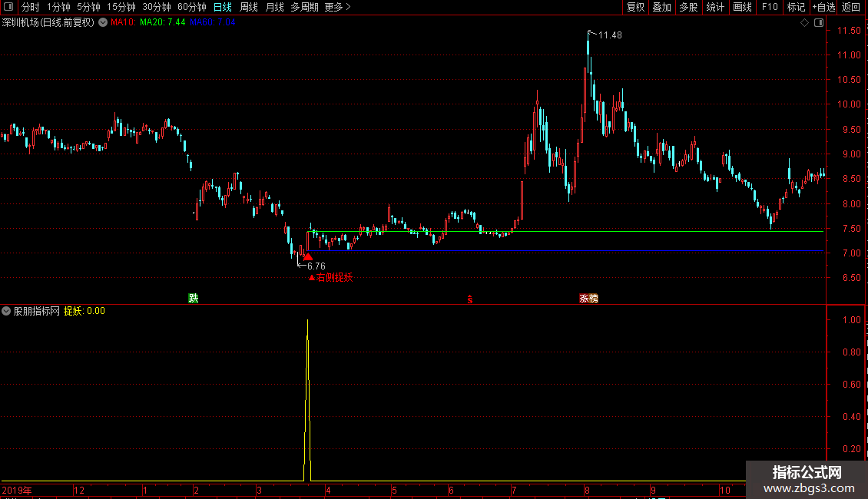Select the 30分钟 period tab
This screenshot has width=868, height=499.
pos(157,7)
